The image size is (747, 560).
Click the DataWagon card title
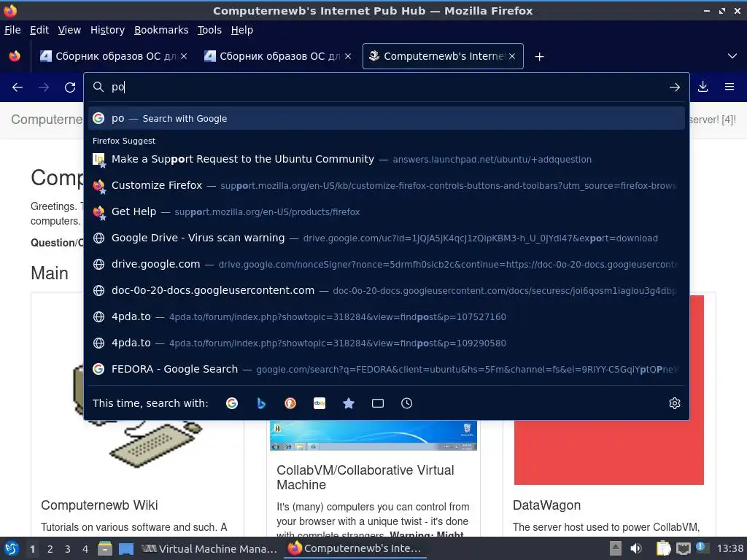(546, 505)
